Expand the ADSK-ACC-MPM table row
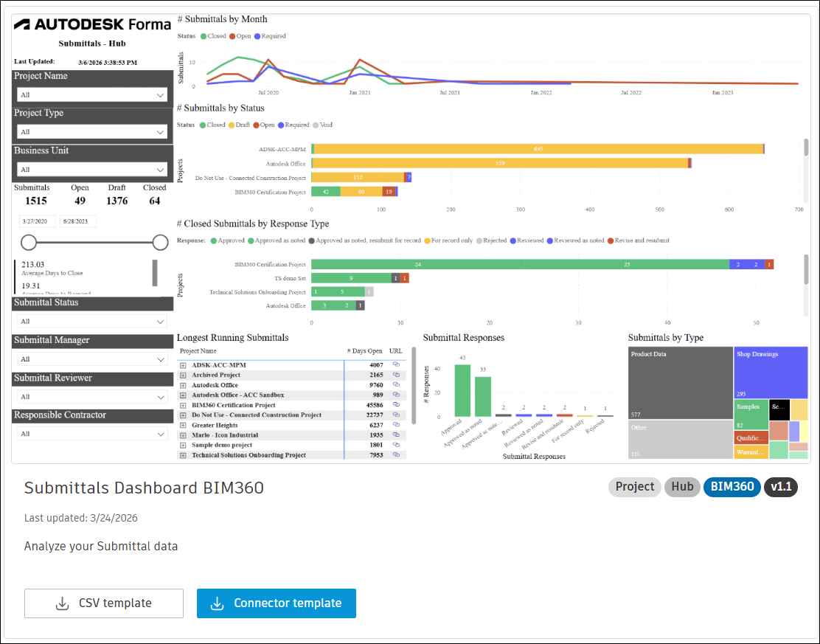Viewport: 820px width, 644px height. [183, 365]
